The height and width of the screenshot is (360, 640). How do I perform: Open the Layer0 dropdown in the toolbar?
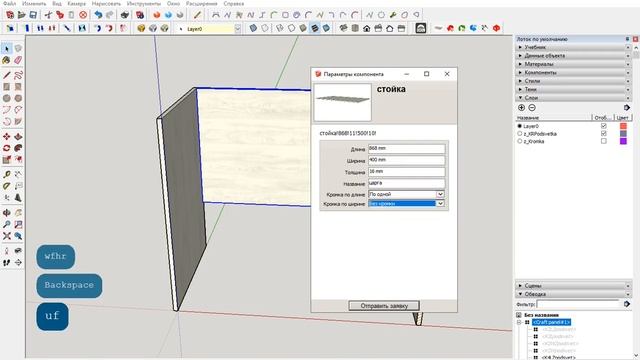point(238,29)
